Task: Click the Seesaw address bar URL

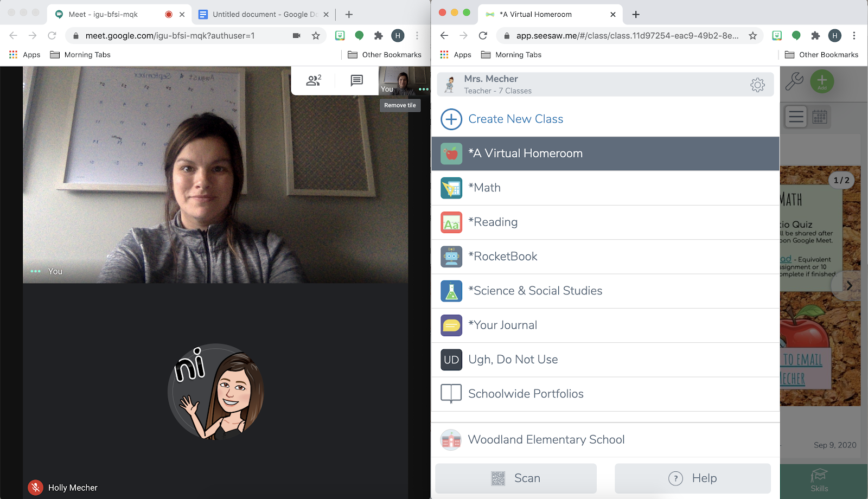Action: [627, 36]
